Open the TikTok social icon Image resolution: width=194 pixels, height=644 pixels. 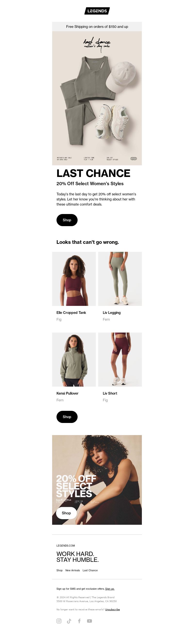69,621
